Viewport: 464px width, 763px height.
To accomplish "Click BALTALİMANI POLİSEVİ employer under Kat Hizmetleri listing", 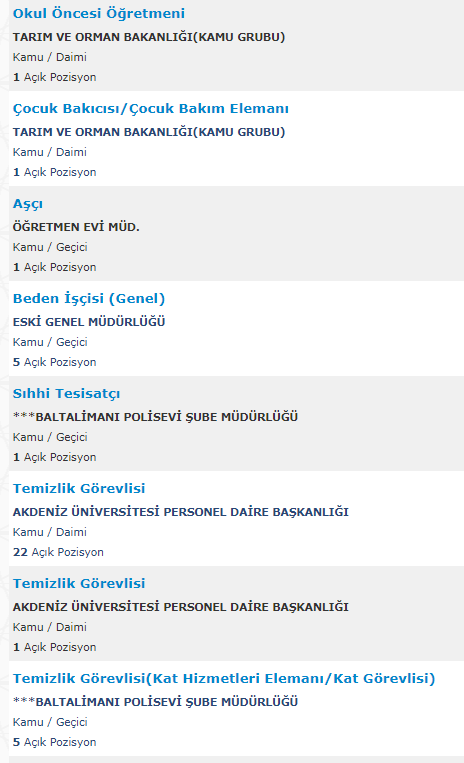I will tap(155, 702).
